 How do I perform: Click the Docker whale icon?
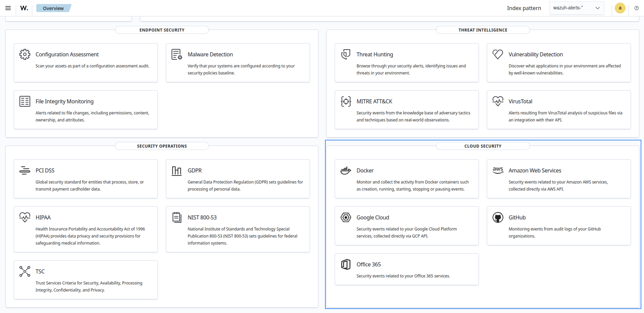(x=345, y=170)
